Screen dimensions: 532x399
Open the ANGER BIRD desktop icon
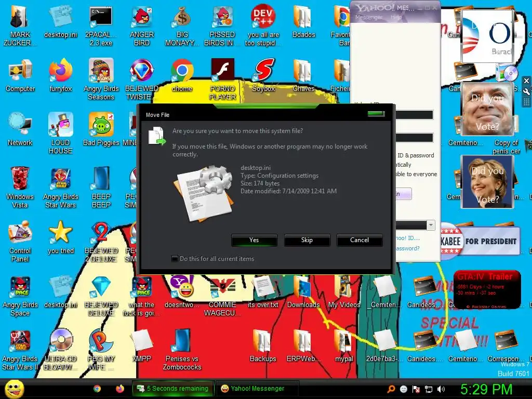pos(142,25)
